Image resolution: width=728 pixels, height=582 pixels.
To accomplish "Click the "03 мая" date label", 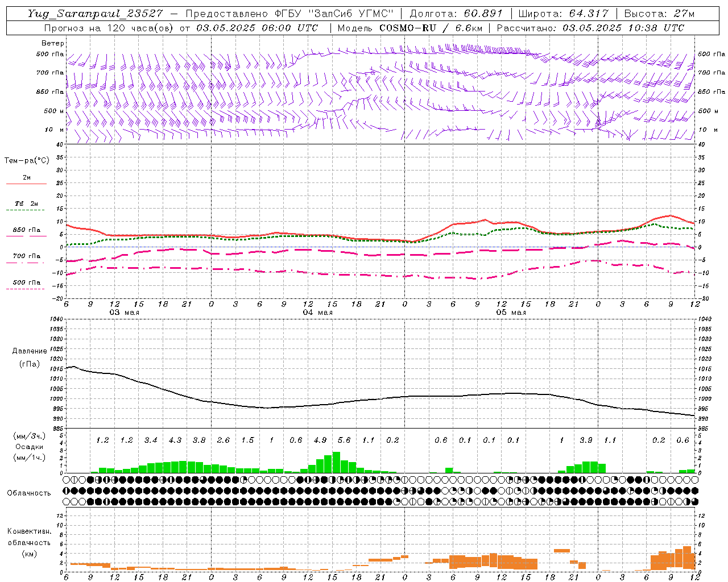I will coord(124,313).
